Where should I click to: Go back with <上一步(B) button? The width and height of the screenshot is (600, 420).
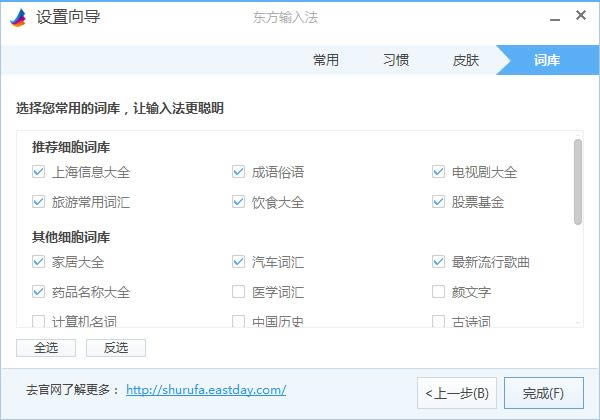click(457, 393)
